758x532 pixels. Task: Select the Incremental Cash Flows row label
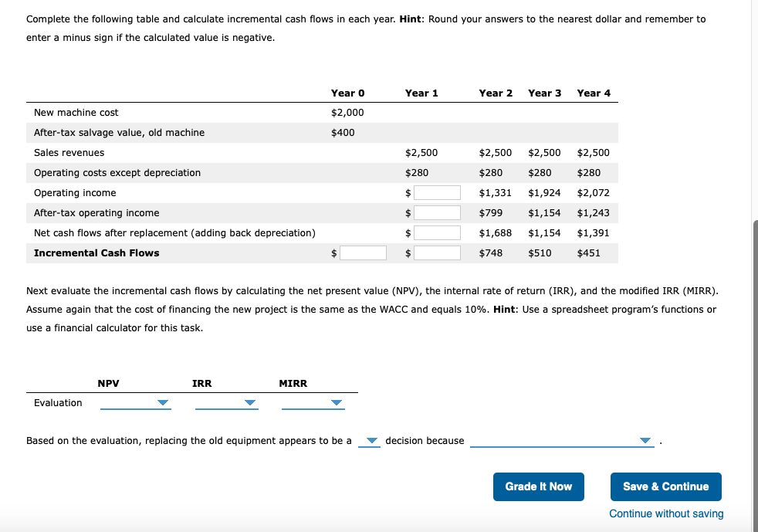96,253
